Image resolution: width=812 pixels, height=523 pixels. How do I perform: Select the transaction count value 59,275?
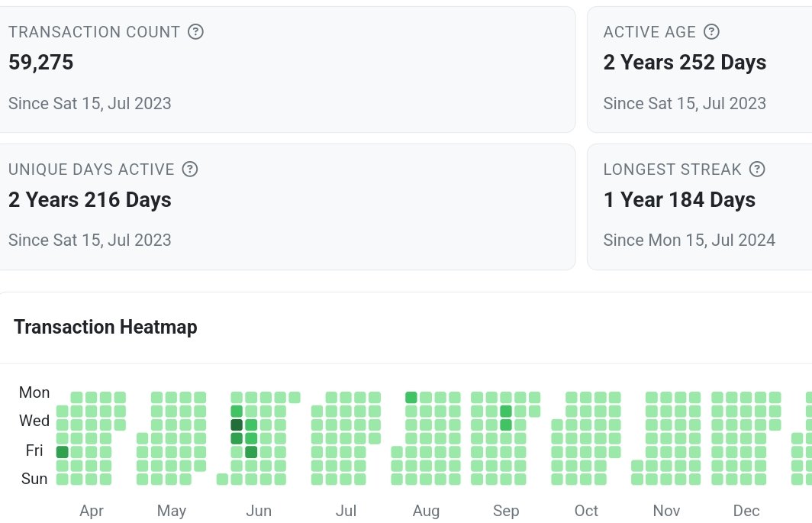click(41, 63)
